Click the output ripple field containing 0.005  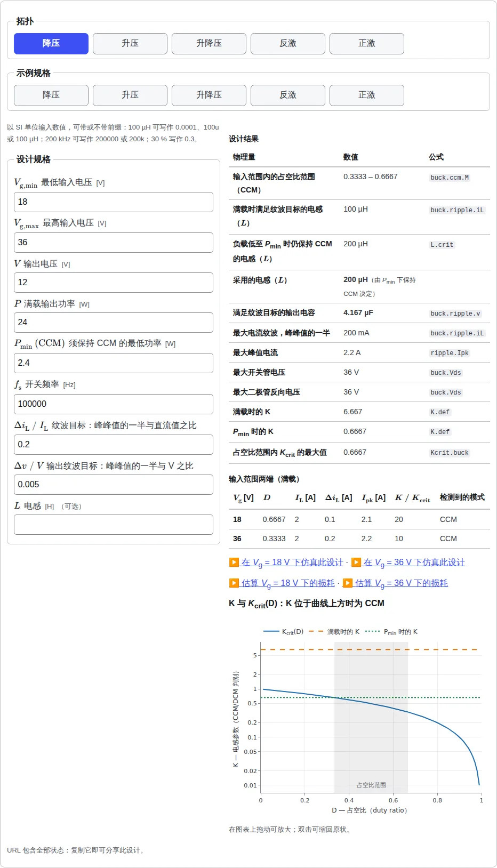pyautogui.click(x=114, y=485)
